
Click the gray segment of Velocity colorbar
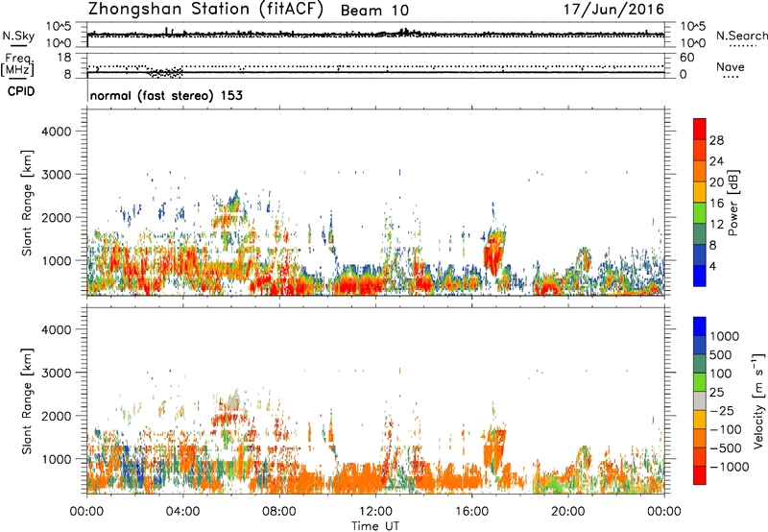click(x=700, y=400)
